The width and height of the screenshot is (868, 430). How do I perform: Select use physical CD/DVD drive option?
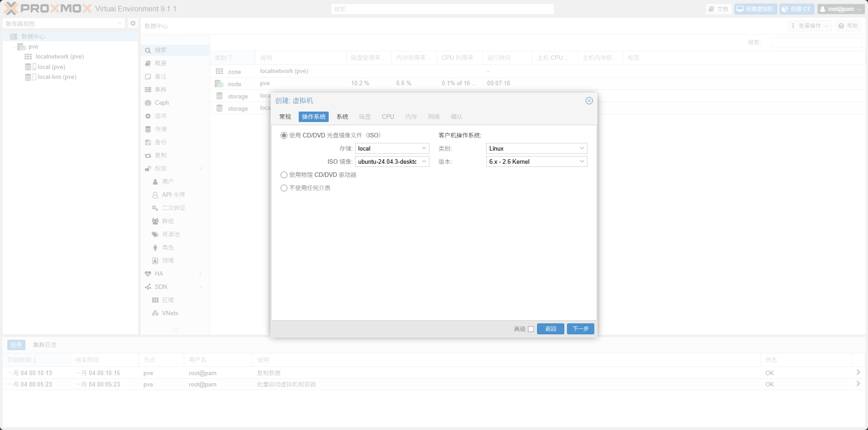tap(284, 175)
